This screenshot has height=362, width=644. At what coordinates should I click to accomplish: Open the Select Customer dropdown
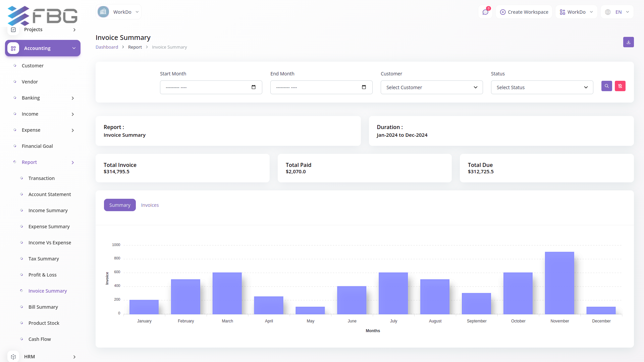[x=431, y=87]
